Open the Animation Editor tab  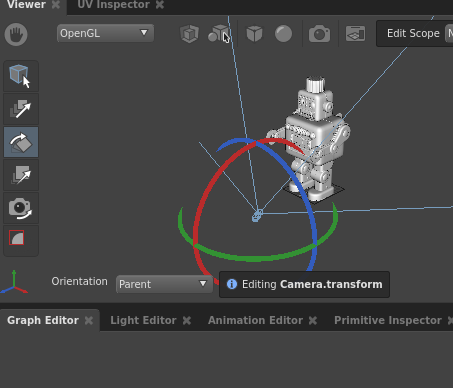pos(255,320)
